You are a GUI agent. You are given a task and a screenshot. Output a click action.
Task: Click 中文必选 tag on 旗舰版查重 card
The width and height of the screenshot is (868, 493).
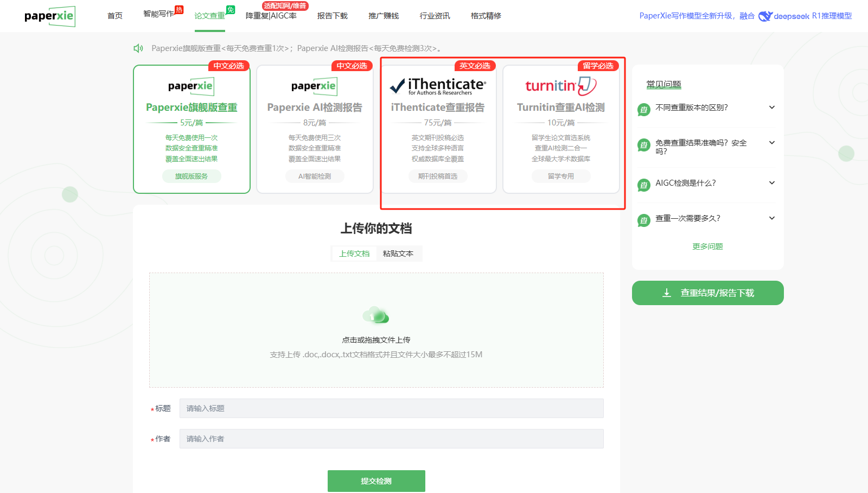(228, 66)
